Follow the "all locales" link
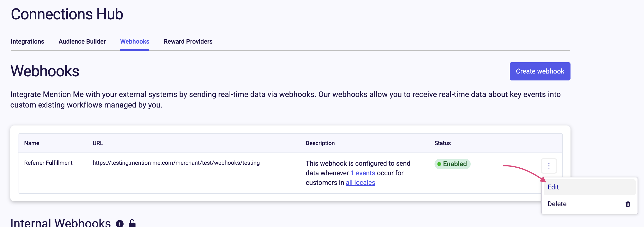Viewport: 644px width, 227px height. (360, 183)
